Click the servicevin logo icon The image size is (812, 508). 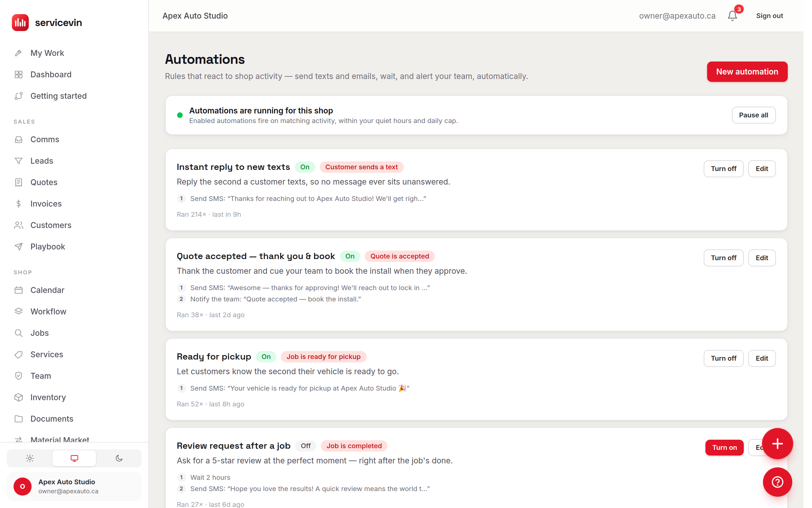pos(20,23)
